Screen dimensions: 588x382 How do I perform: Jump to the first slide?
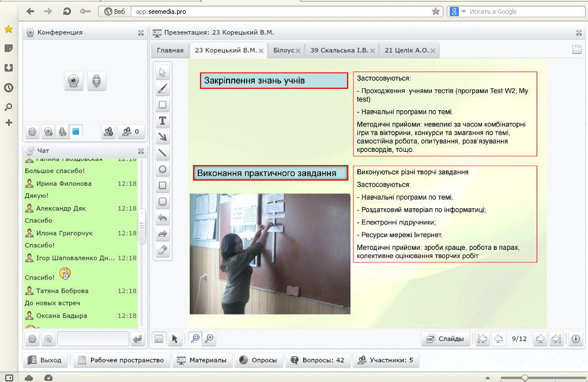pyautogui.click(x=483, y=339)
